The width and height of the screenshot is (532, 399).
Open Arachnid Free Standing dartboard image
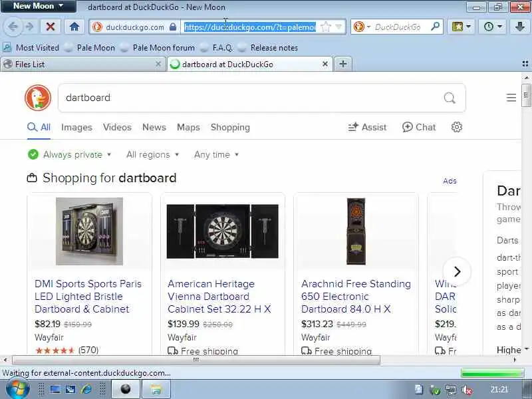tap(356, 231)
